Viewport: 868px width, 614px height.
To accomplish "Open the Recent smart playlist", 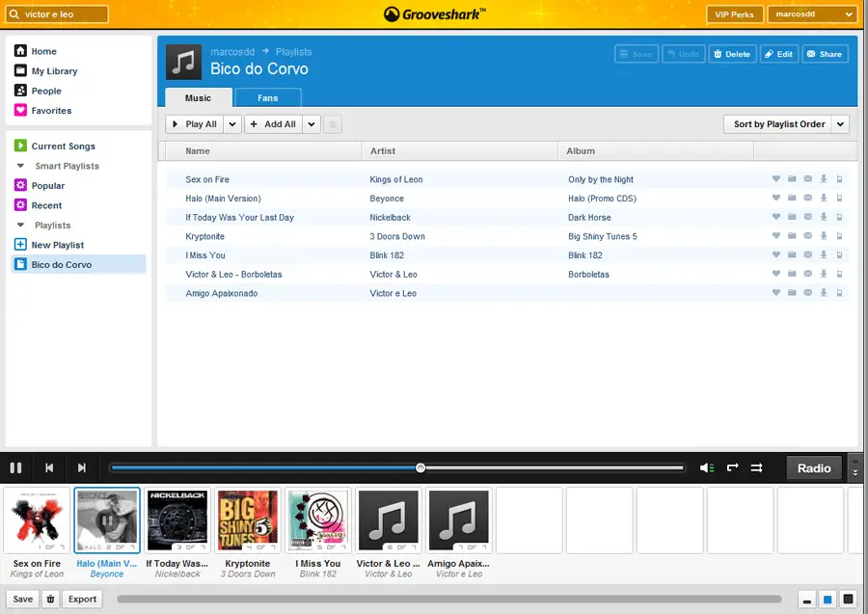I will click(46, 205).
